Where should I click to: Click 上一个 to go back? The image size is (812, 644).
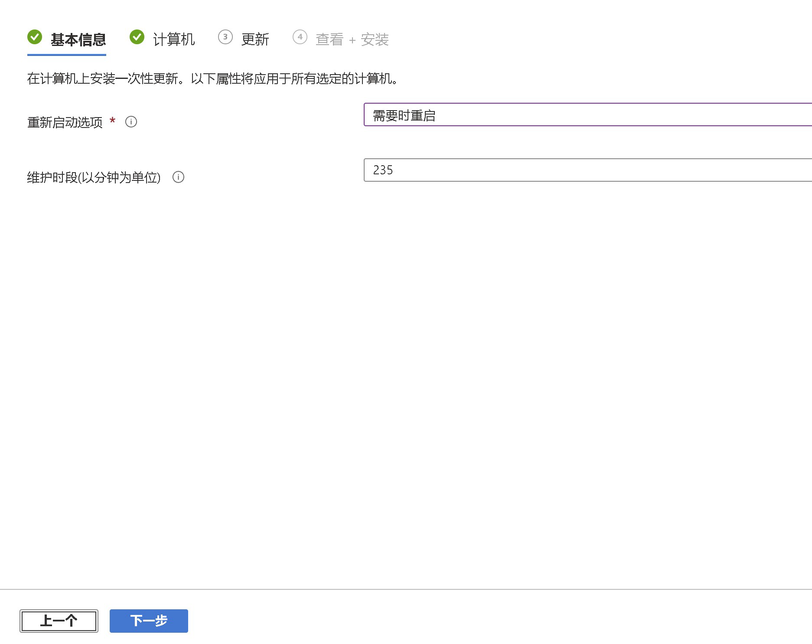pos(59,621)
